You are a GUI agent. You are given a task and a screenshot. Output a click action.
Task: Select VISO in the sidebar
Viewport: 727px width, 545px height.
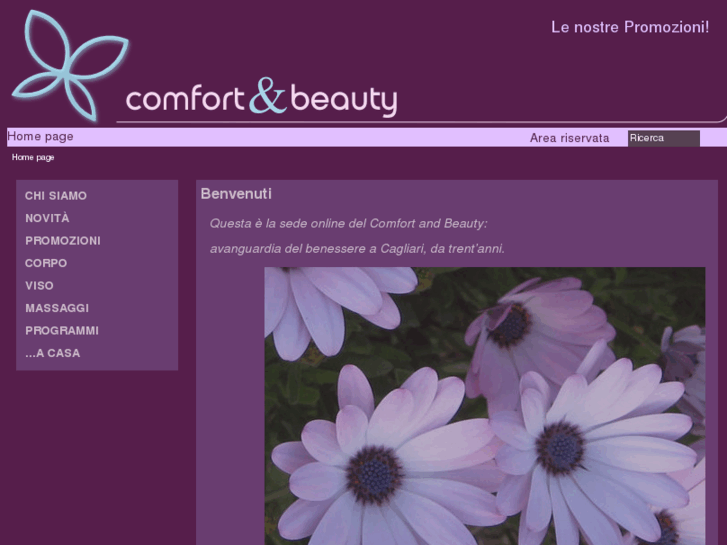(39, 286)
